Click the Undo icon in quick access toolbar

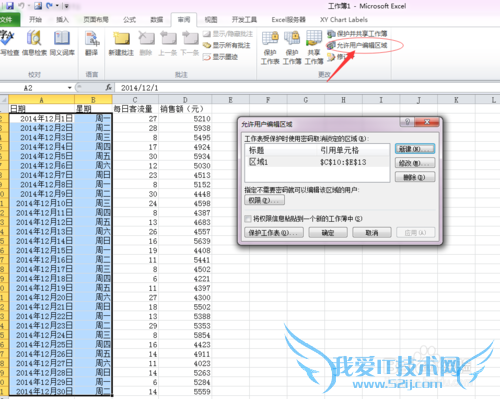tap(21, 5)
